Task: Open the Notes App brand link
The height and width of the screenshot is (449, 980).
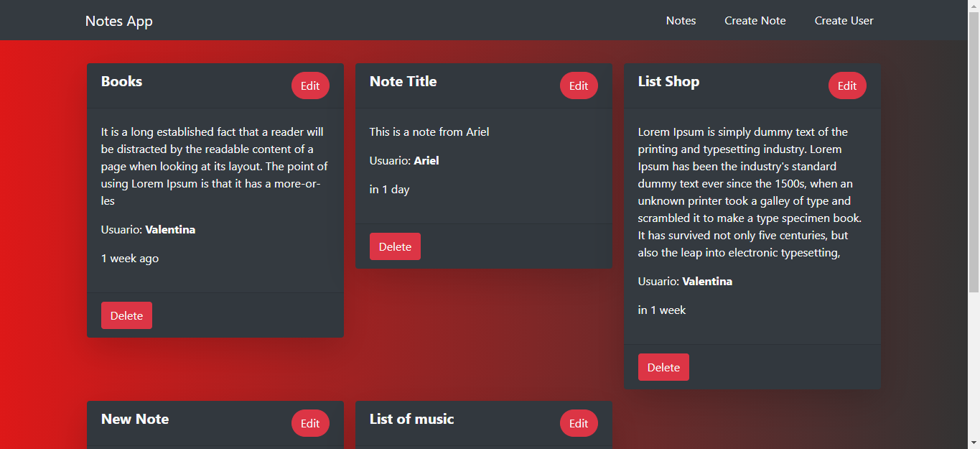Action: (x=118, y=21)
